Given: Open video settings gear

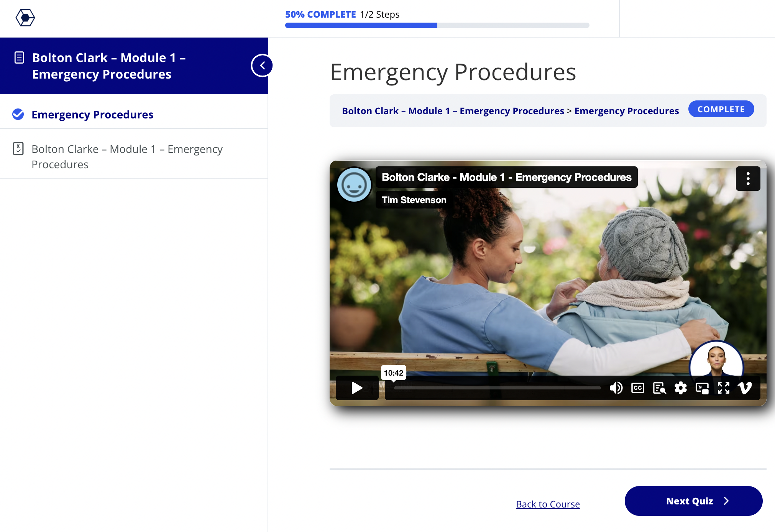Looking at the screenshot, I should click(681, 388).
